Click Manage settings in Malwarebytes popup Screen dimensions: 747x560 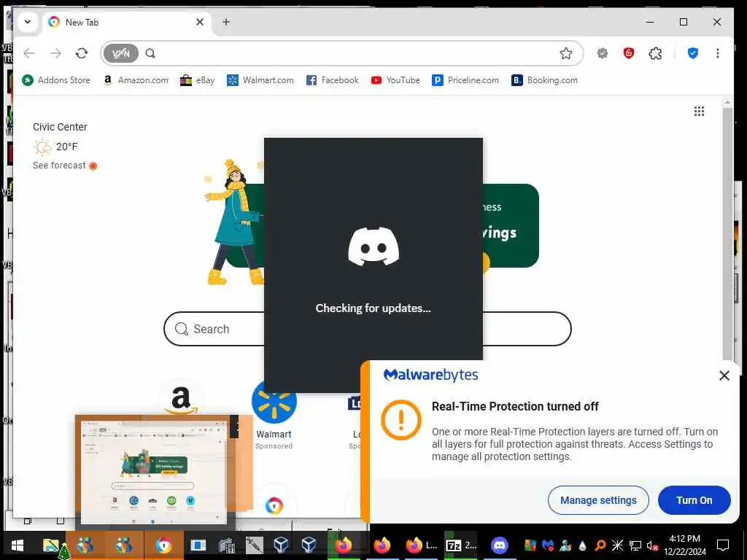pos(598,500)
